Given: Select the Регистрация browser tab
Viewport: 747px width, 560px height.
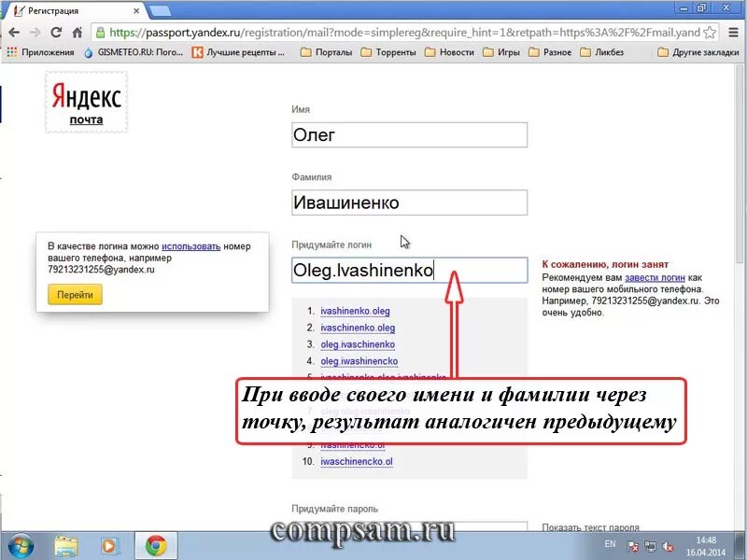Looking at the screenshot, I should pyautogui.click(x=77, y=10).
